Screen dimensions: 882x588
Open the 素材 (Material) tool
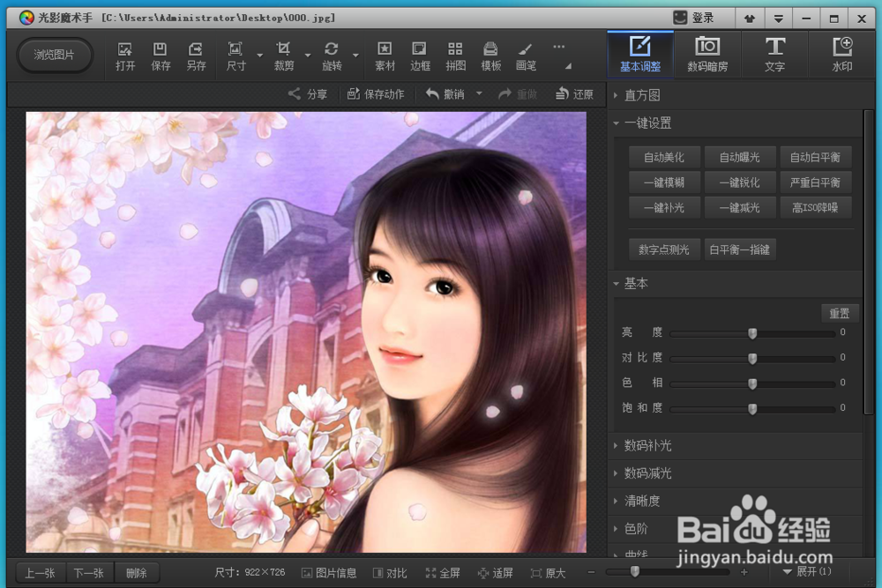pyautogui.click(x=385, y=56)
